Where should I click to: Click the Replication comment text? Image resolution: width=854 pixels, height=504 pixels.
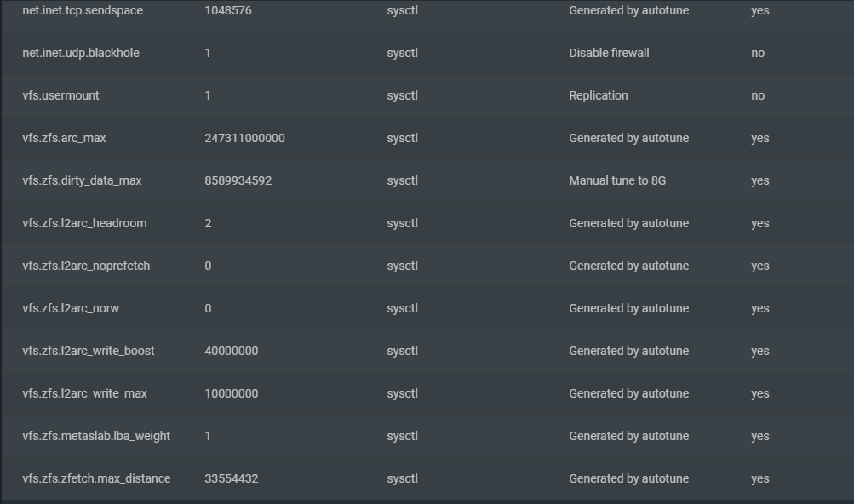coord(599,95)
